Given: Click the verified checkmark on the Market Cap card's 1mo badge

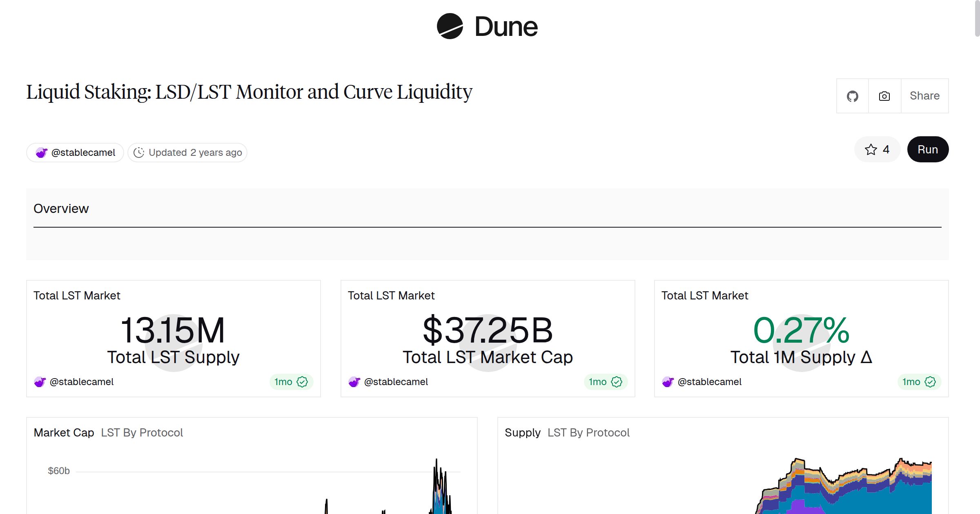Looking at the screenshot, I should (x=617, y=382).
